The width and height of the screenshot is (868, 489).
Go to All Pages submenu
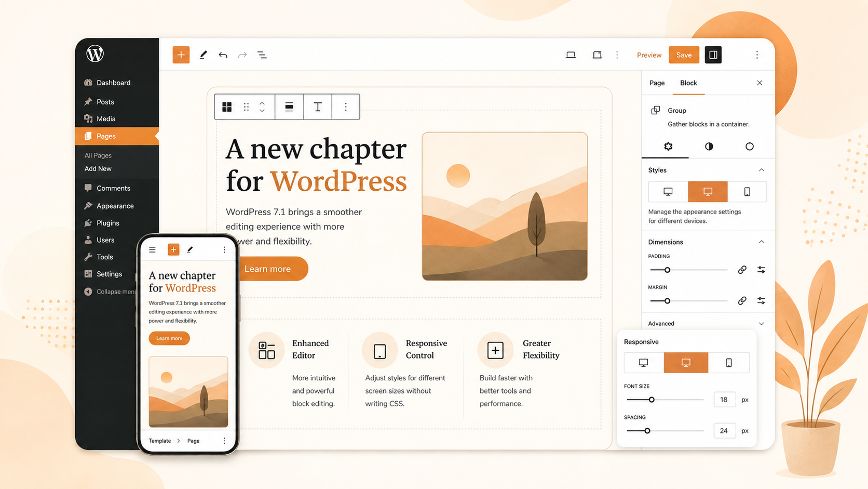pos(98,155)
